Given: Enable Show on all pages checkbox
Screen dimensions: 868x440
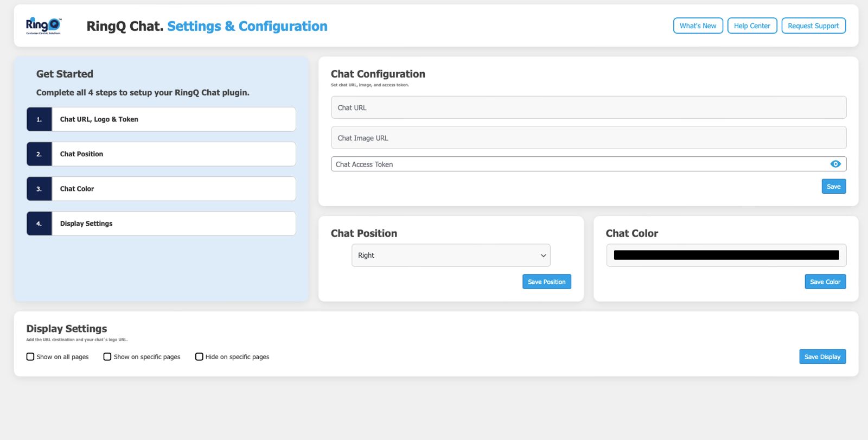Looking at the screenshot, I should [30, 356].
